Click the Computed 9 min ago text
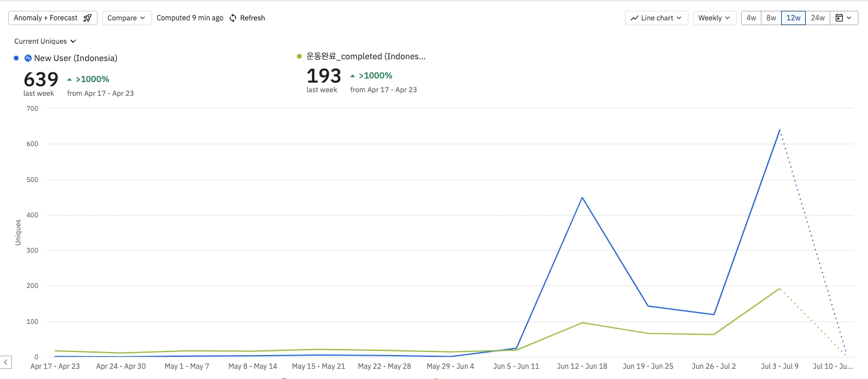 pyautogui.click(x=190, y=18)
